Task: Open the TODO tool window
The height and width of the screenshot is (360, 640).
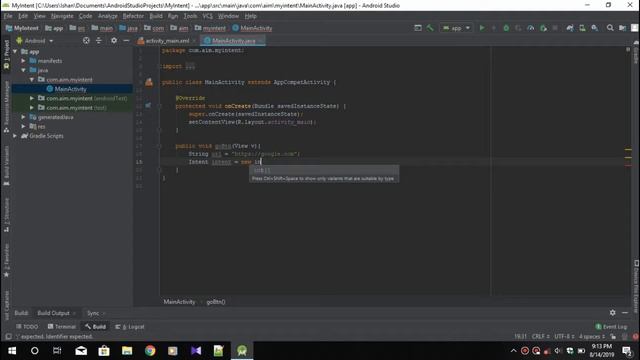Action: [27, 327]
